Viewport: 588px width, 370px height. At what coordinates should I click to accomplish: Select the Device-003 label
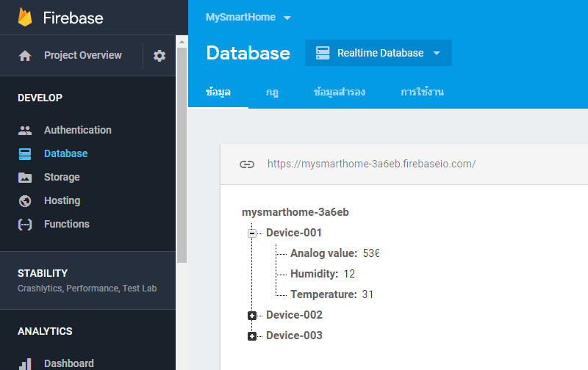(x=294, y=335)
